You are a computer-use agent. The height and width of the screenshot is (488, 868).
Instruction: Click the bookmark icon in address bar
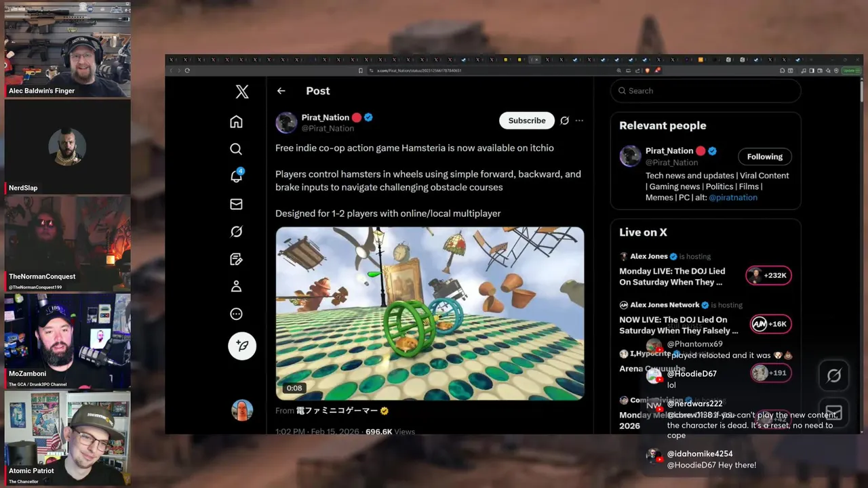[x=361, y=70]
